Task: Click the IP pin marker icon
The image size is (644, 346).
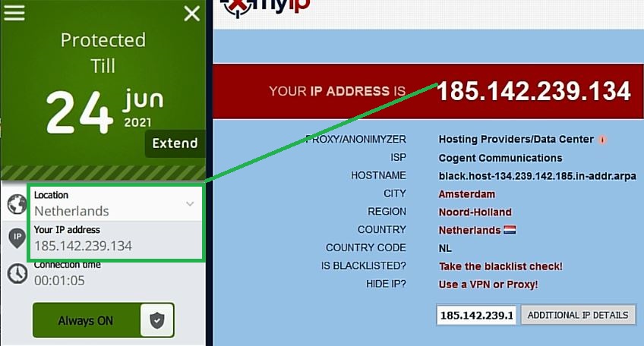Action: 17,238
